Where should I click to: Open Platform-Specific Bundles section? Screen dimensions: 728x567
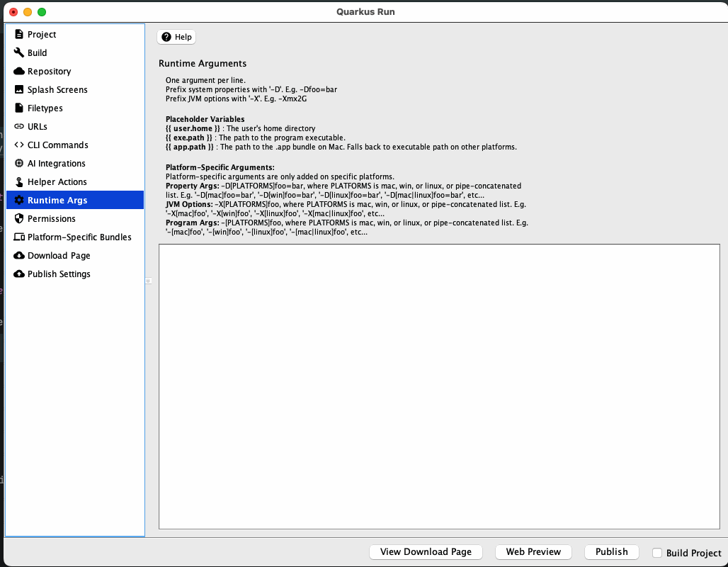coord(75,237)
